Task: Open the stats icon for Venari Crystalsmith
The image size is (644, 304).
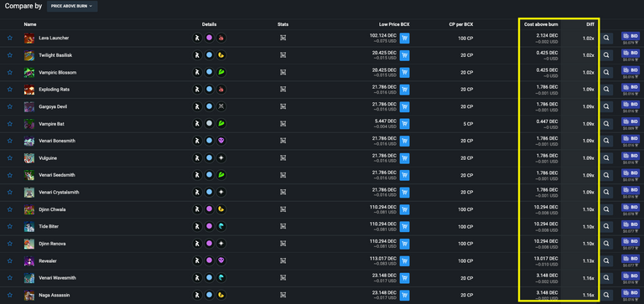Action: pyautogui.click(x=283, y=192)
